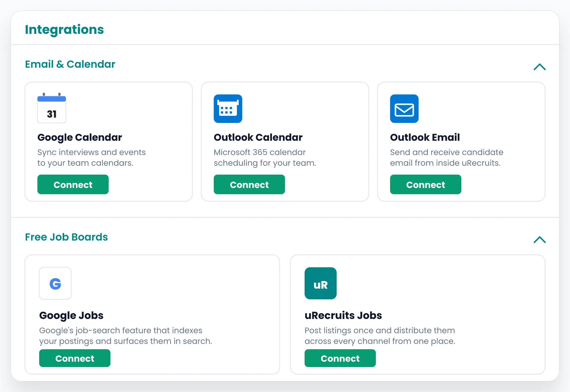This screenshot has height=392, width=570.
Task: Click 'Send and receive candidate email' description
Action: tap(446, 158)
